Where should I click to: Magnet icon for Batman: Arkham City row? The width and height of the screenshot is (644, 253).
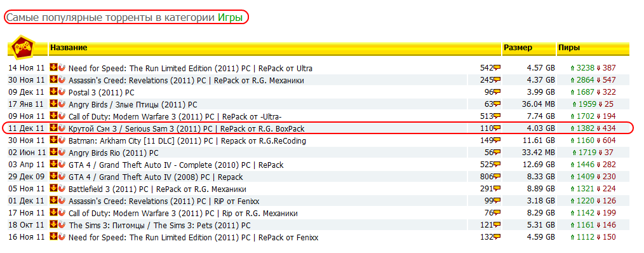62,140
